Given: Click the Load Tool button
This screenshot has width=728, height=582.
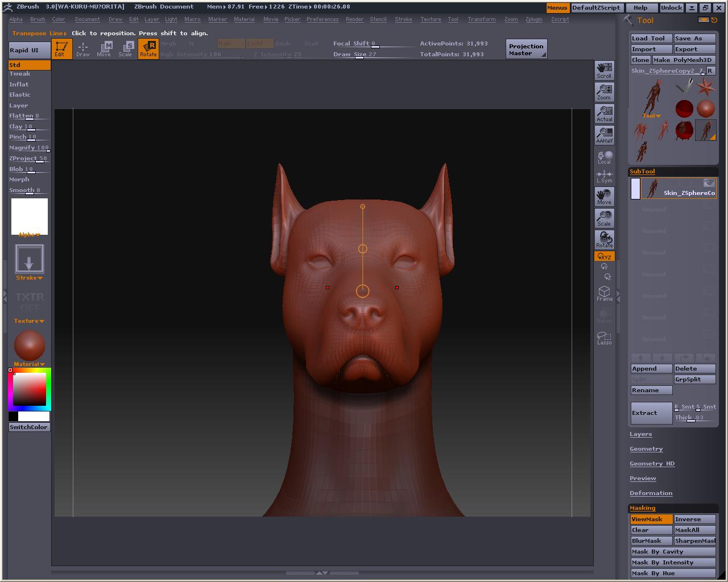Looking at the screenshot, I should [651, 38].
